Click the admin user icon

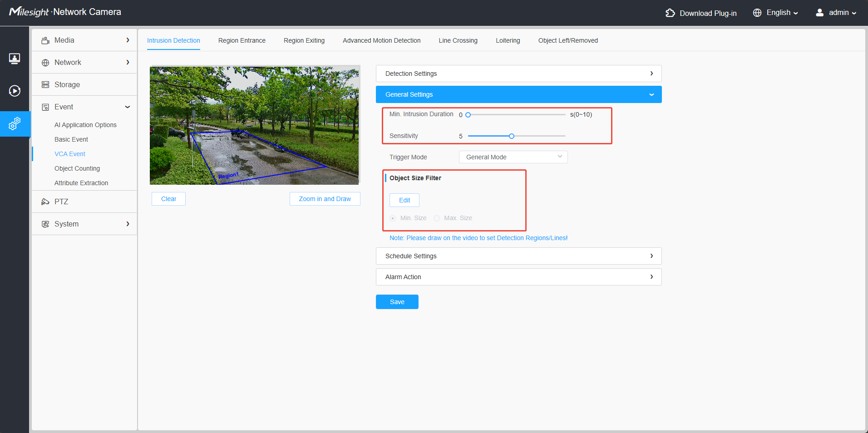click(x=819, y=13)
